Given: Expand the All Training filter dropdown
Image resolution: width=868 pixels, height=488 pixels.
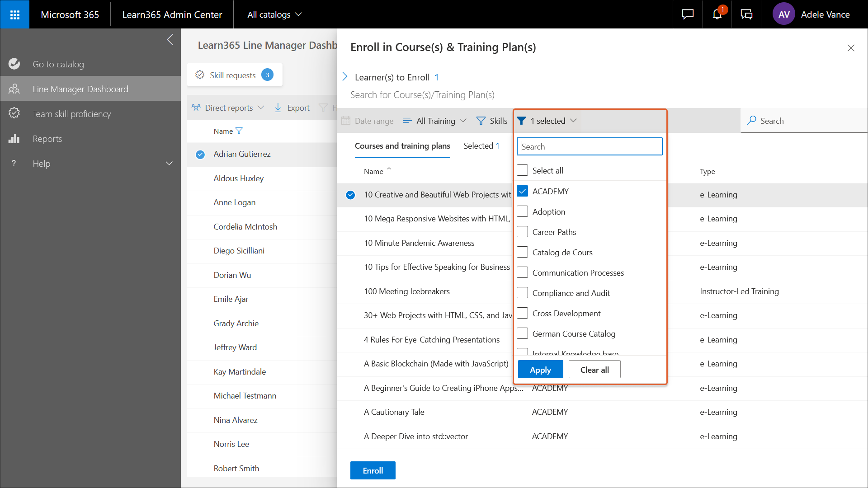Looking at the screenshot, I should coord(434,121).
